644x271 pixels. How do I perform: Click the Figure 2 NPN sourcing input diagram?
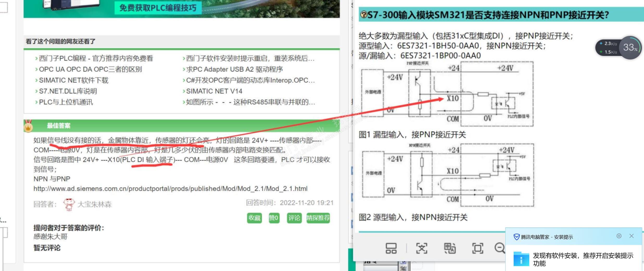point(448,175)
